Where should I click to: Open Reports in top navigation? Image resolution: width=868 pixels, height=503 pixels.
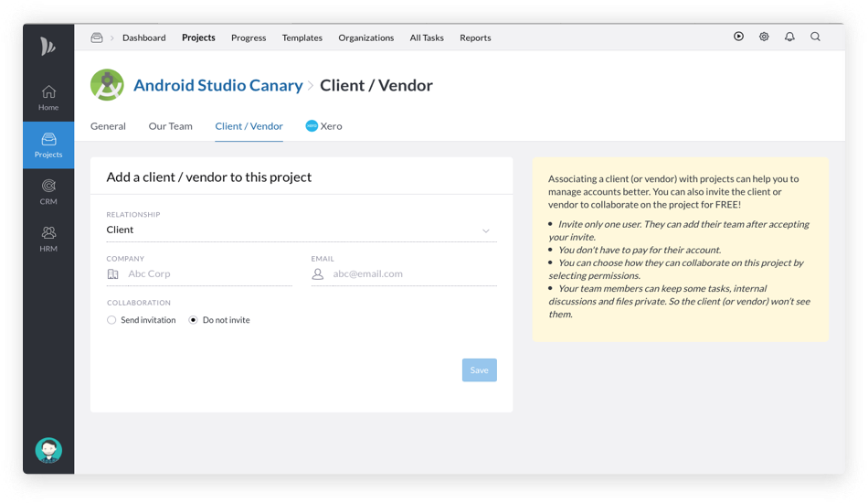pos(475,37)
